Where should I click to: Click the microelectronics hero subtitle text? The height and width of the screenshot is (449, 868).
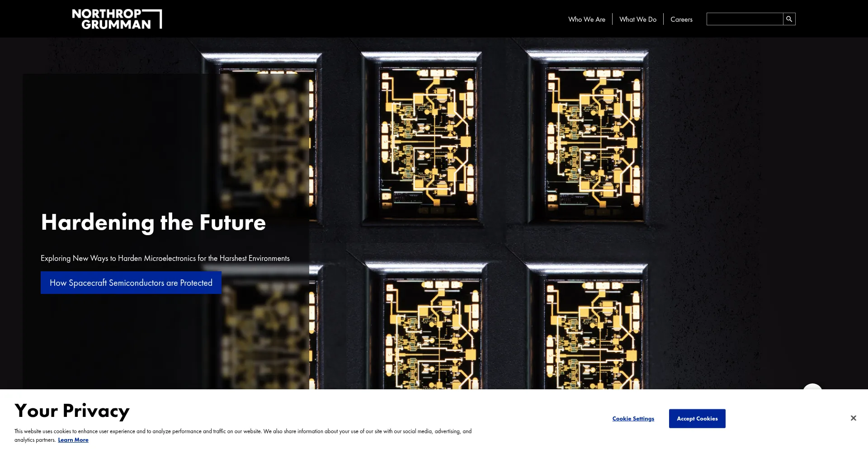tap(165, 258)
